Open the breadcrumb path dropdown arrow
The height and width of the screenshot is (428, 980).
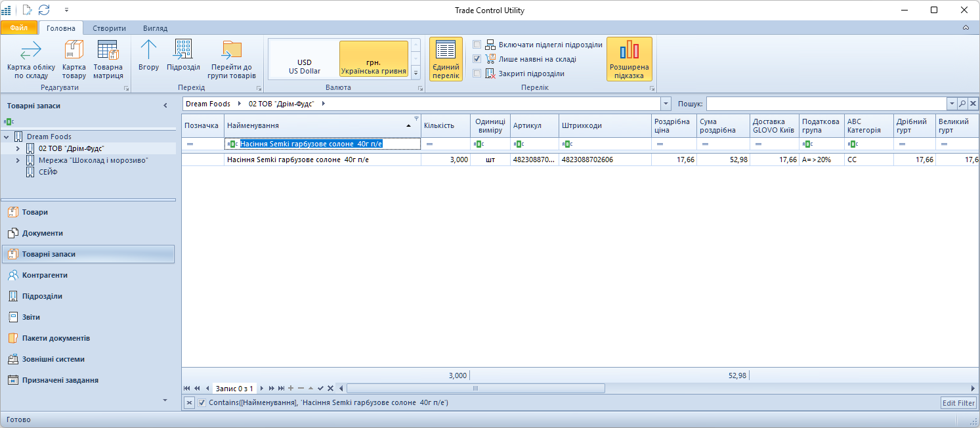(x=666, y=104)
